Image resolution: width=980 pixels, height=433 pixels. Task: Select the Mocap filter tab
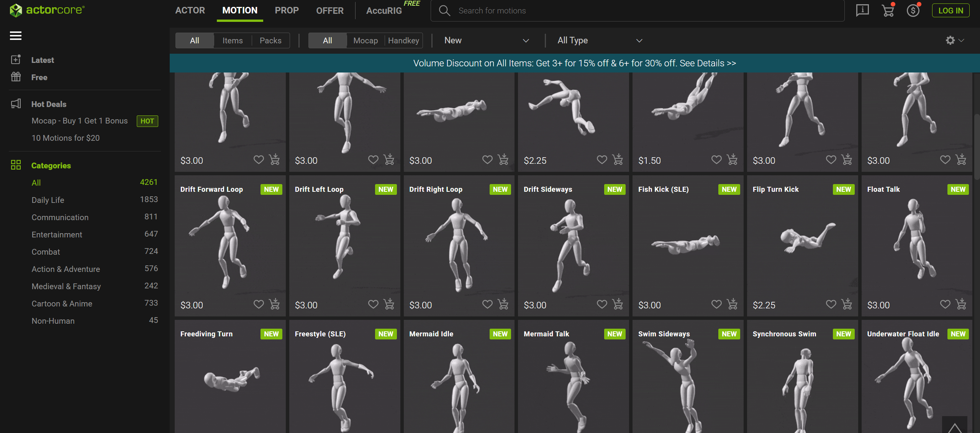pos(365,40)
